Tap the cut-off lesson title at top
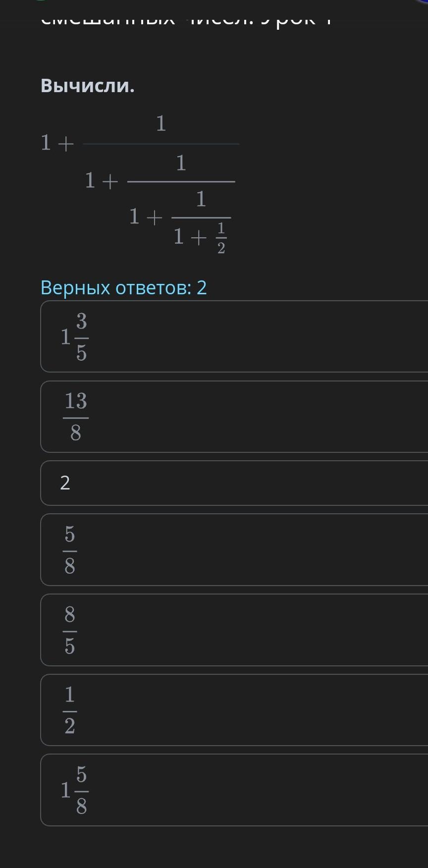 186,20
